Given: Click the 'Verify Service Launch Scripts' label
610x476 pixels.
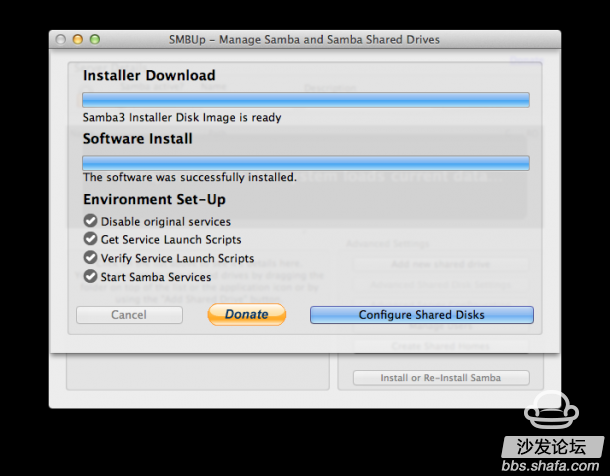Looking at the screenshot, I should (x=177, y=258).
